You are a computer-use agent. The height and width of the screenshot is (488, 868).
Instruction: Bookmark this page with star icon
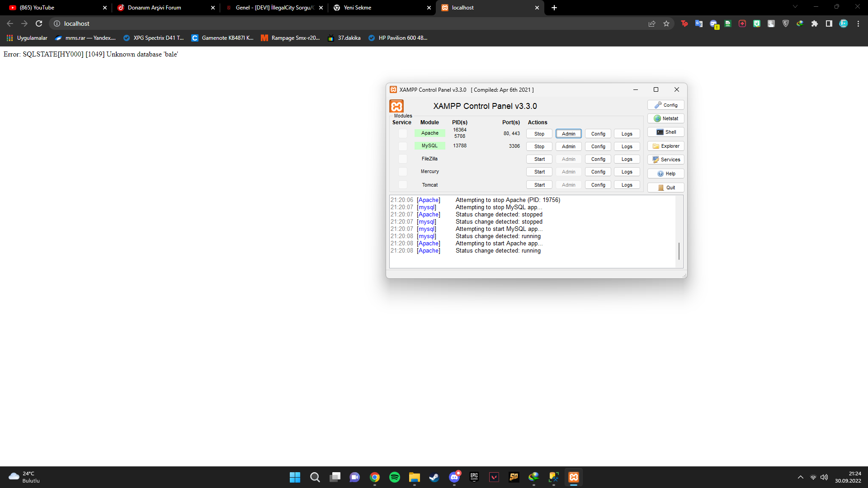click(666, 23)
